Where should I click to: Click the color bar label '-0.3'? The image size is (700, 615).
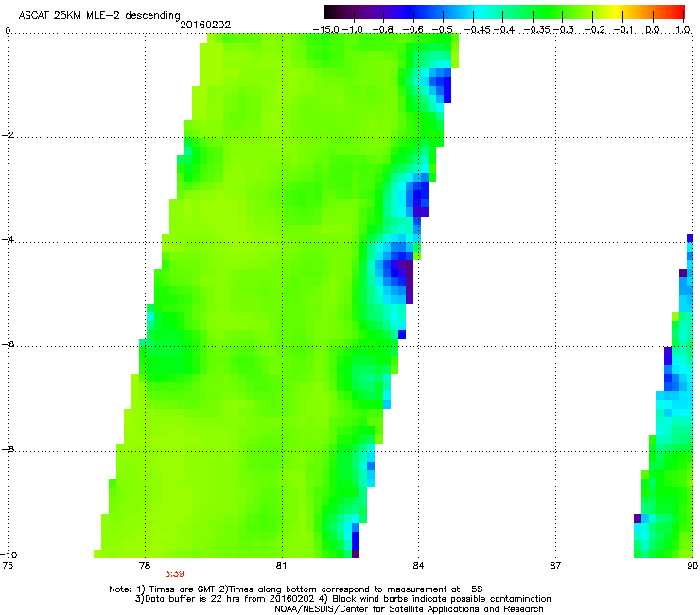564,30
